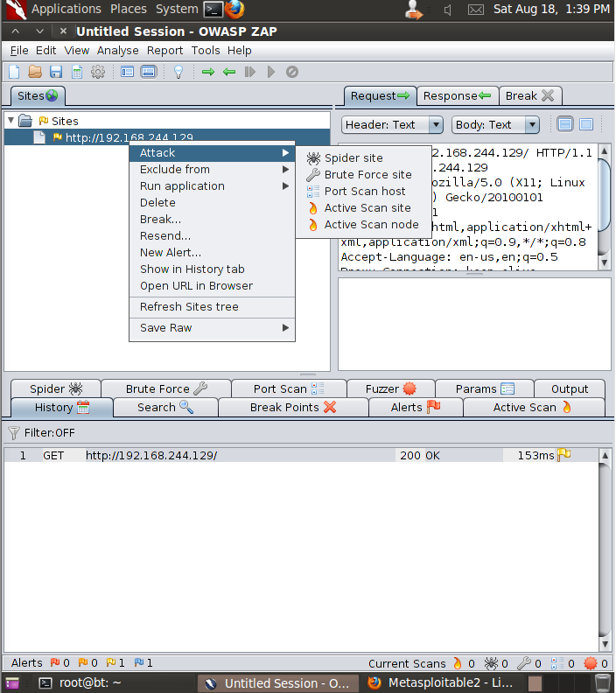
Task: Choose Spider site from Attack submenu
Action: 353,158
